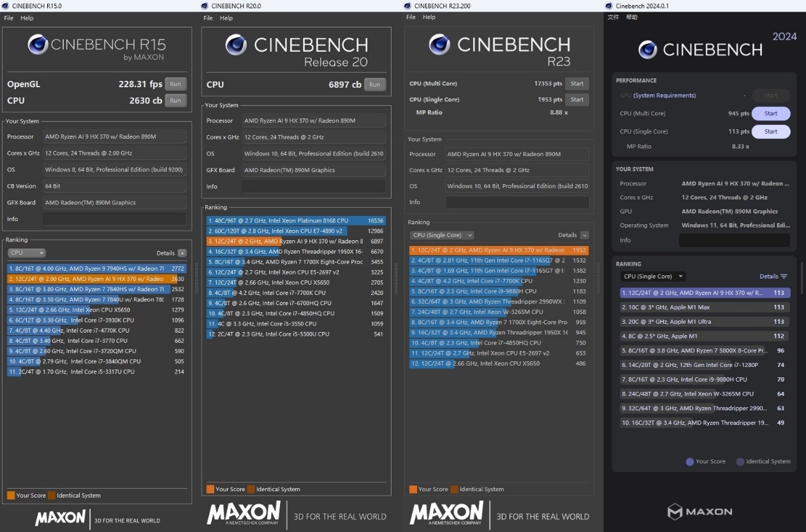The image size is (806, 532).
Task: Select Xeon Platinum 8168 row in R20
Action: pyautogui.click(x=296, y=220)
